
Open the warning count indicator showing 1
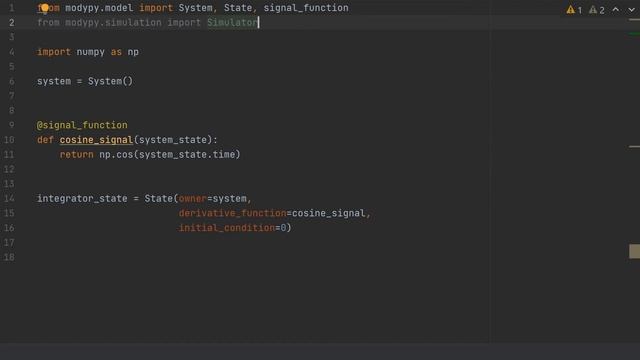tap(574, 10)
